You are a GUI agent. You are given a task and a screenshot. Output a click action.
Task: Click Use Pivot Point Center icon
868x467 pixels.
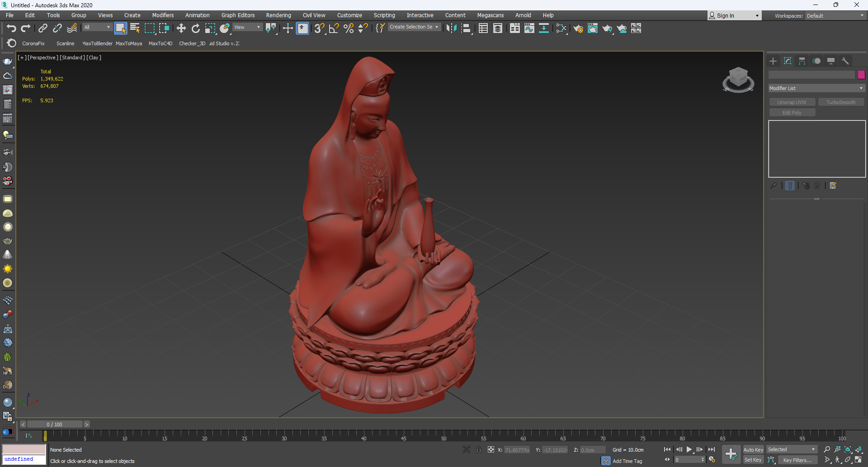(271, 29)
